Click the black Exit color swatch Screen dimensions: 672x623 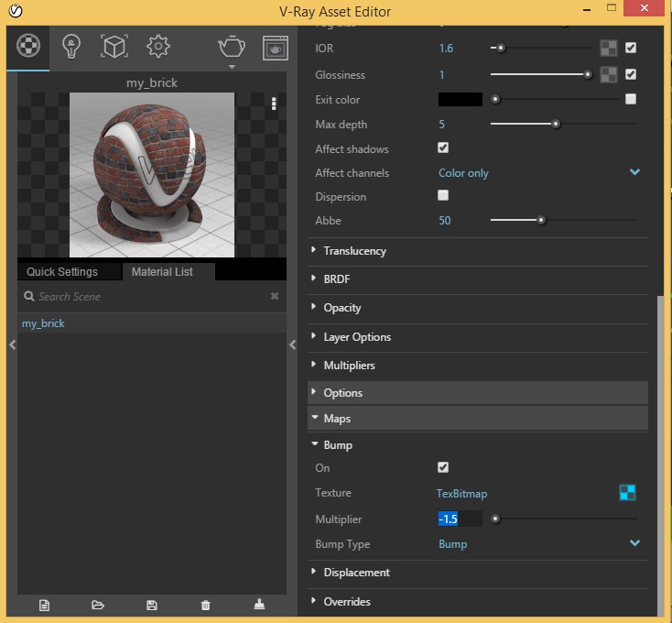coord(460,99)
